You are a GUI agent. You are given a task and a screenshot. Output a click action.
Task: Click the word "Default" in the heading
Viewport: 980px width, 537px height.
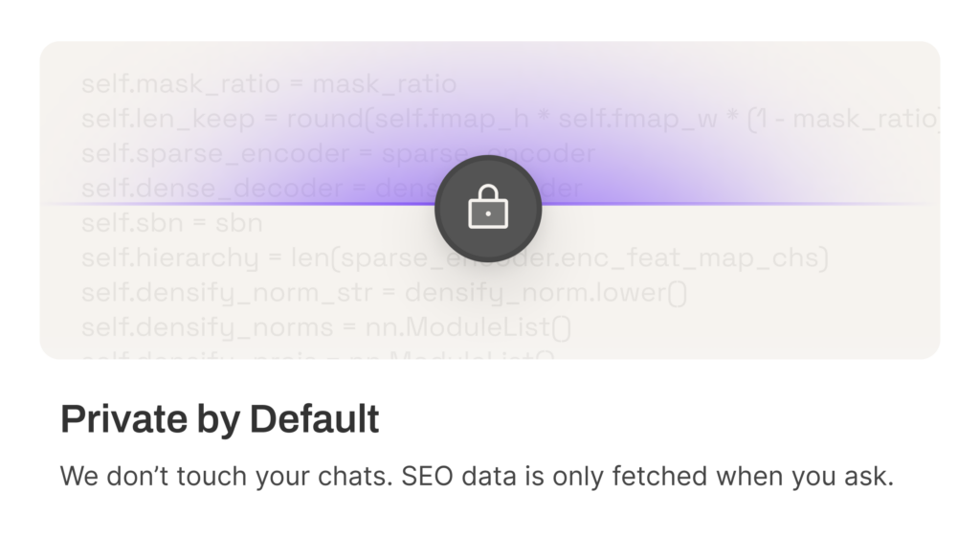(x=314, y=419)
